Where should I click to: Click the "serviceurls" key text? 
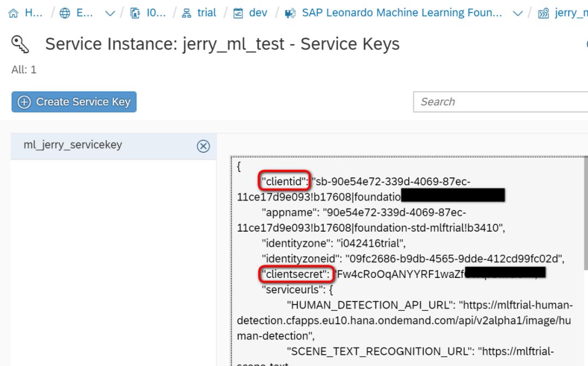pyautogui.click(x=293, y=289)
